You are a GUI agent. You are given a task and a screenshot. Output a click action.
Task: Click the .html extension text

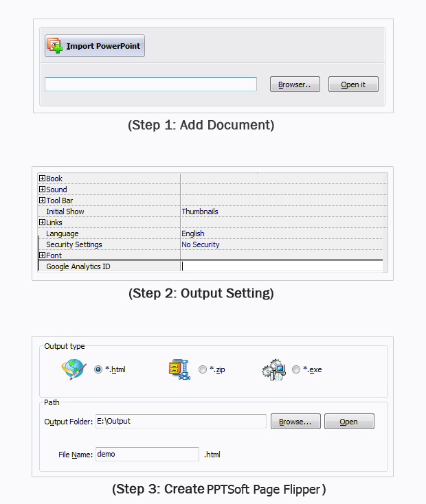click(212, 455)
